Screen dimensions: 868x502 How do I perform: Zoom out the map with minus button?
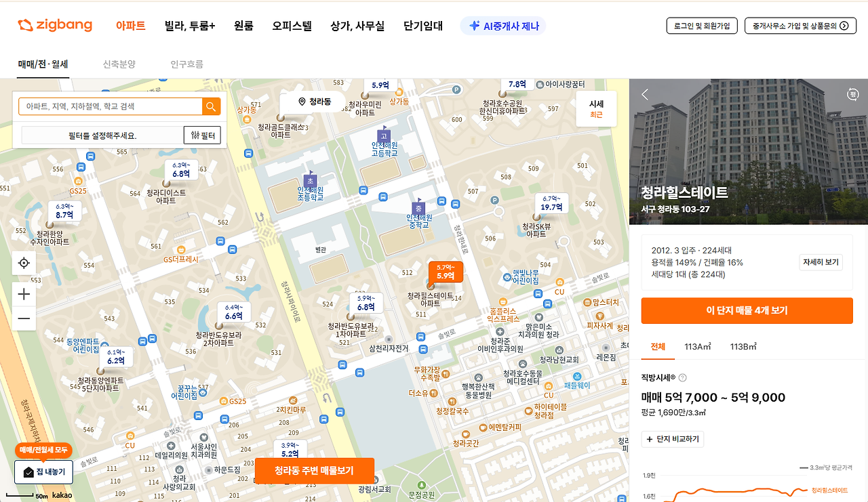tap(24, 318)
